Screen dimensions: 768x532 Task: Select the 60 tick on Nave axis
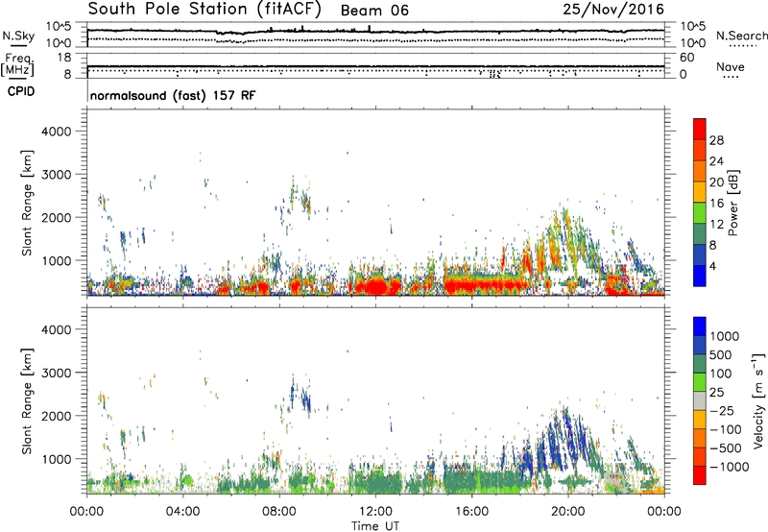coord(686,58)
